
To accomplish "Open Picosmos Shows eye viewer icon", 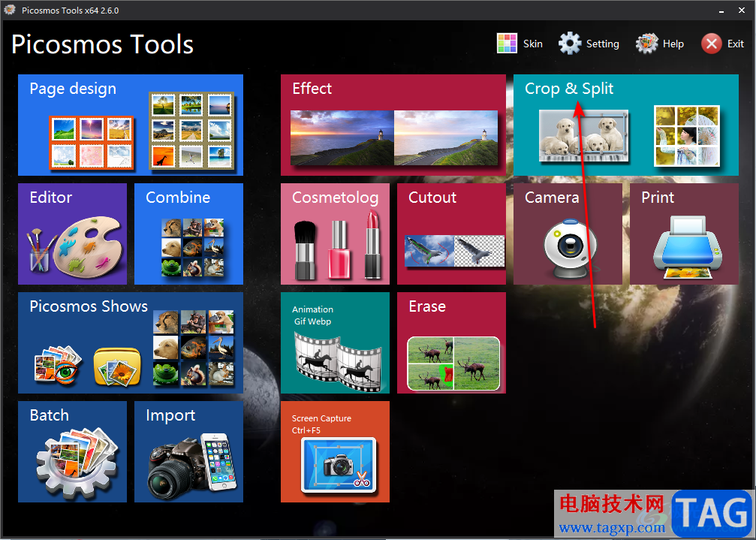I will [x=59, y=365].
